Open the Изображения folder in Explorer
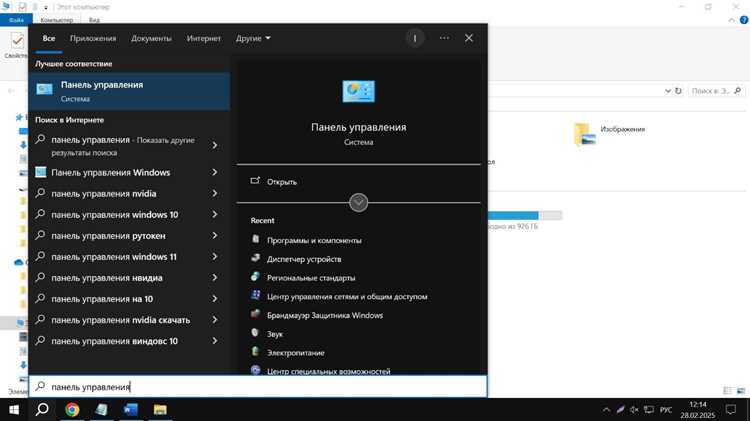Image resolution: width=750 pixels, height=421 pixels. click(x=610, y=133)
